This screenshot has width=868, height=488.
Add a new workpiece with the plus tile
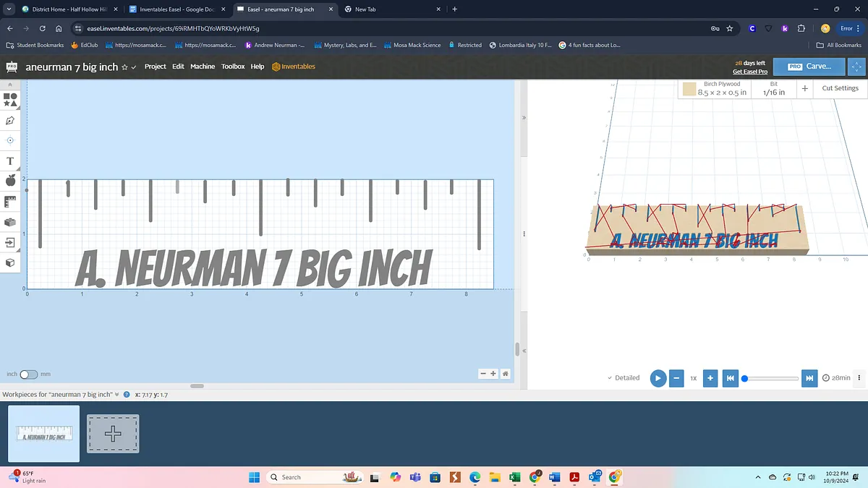113,434
